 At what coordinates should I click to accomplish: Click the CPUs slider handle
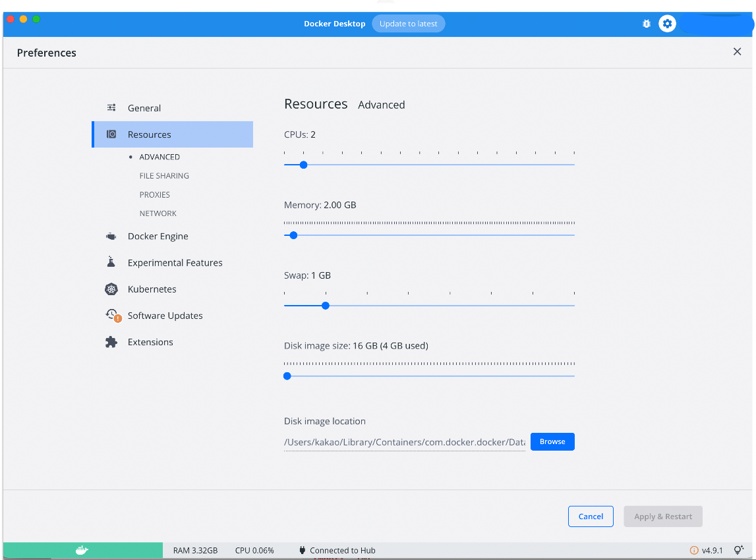[x=303, y=165]
